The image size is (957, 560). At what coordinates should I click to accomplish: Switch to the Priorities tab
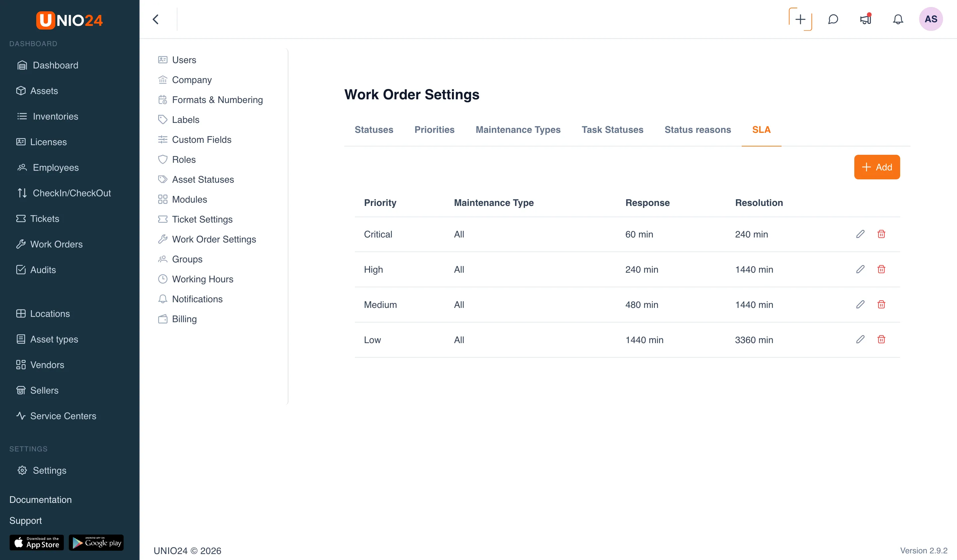434,130
